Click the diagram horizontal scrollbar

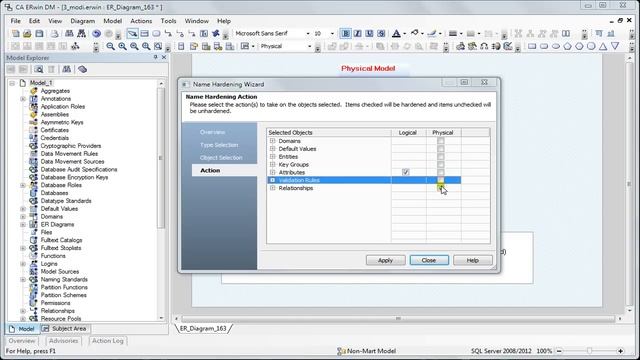coord(398,318)
